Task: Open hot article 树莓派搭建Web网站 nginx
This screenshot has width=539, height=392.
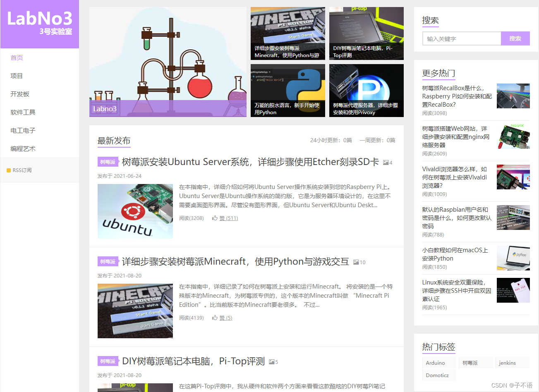Action: pyautogui.click(x=456, y=137)
